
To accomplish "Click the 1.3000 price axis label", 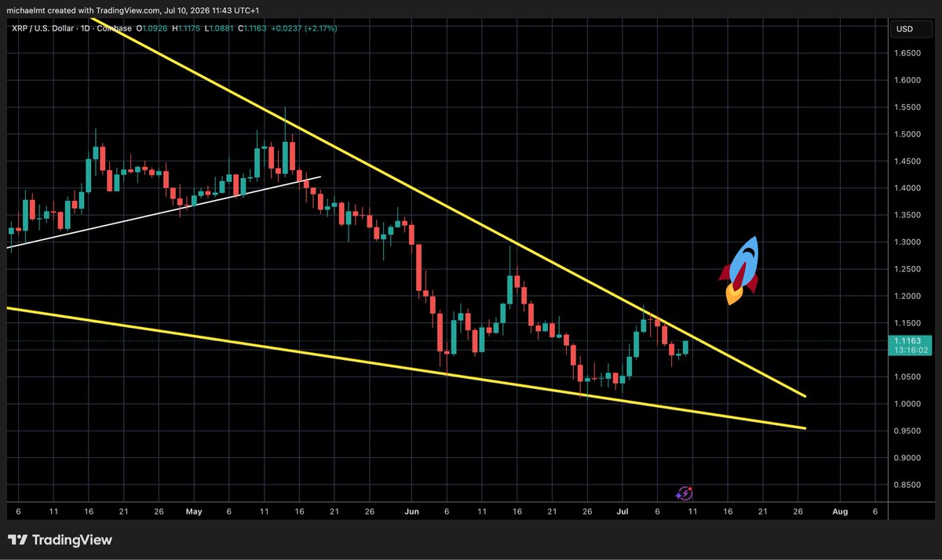I will click(x=908, y=242).
